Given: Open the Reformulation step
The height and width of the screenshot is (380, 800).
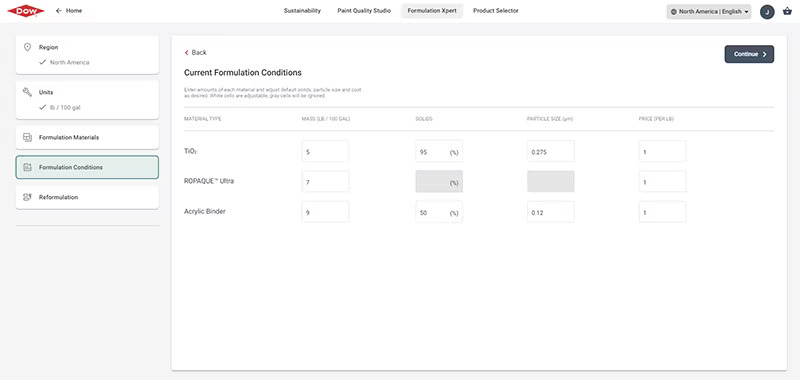Looking at the screenshot, I should 87,197.
